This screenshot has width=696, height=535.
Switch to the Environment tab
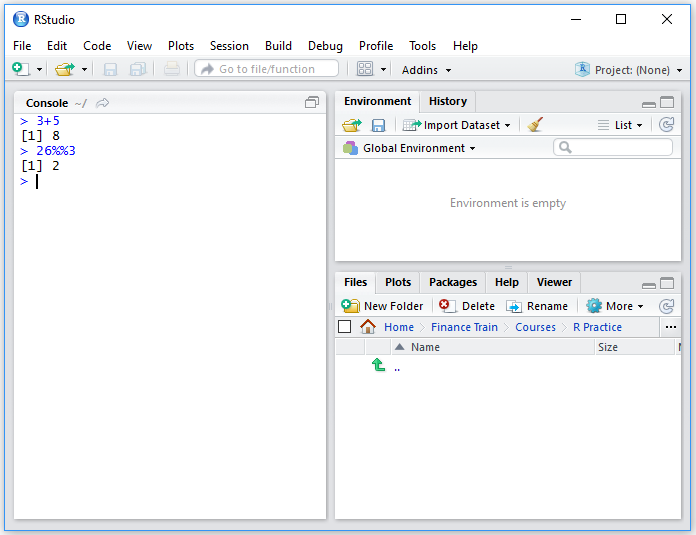pos(377,101)
